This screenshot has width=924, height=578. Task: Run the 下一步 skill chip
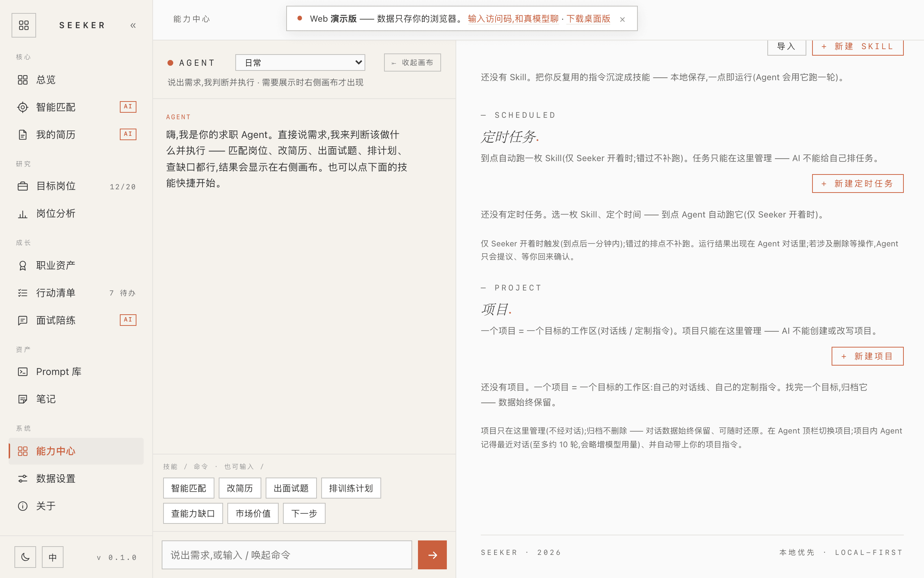pos(304,513)
